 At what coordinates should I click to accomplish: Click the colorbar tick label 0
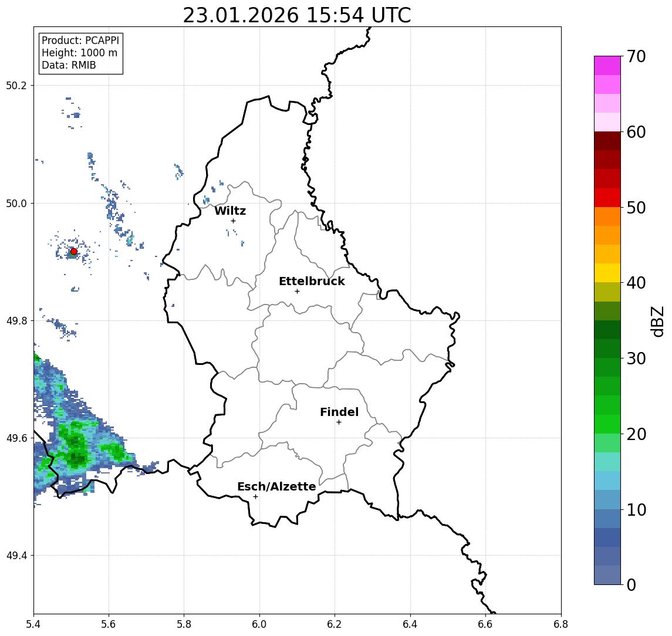[x=632, y=584]
